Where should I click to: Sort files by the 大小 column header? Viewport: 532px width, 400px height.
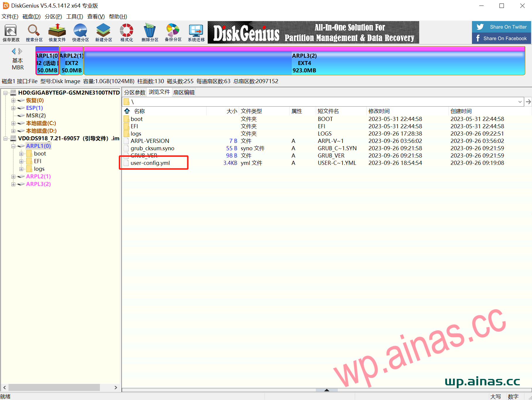tap(232, 111)
